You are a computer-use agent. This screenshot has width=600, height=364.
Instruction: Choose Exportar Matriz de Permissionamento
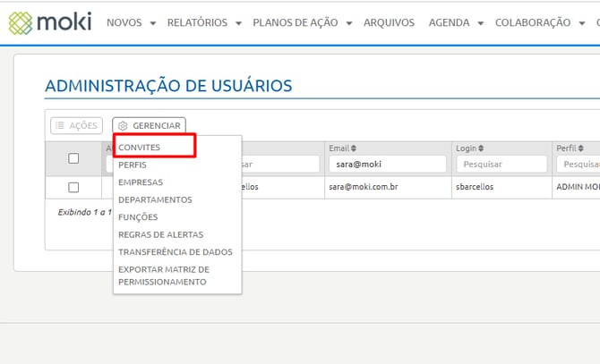tap(164, 275)
